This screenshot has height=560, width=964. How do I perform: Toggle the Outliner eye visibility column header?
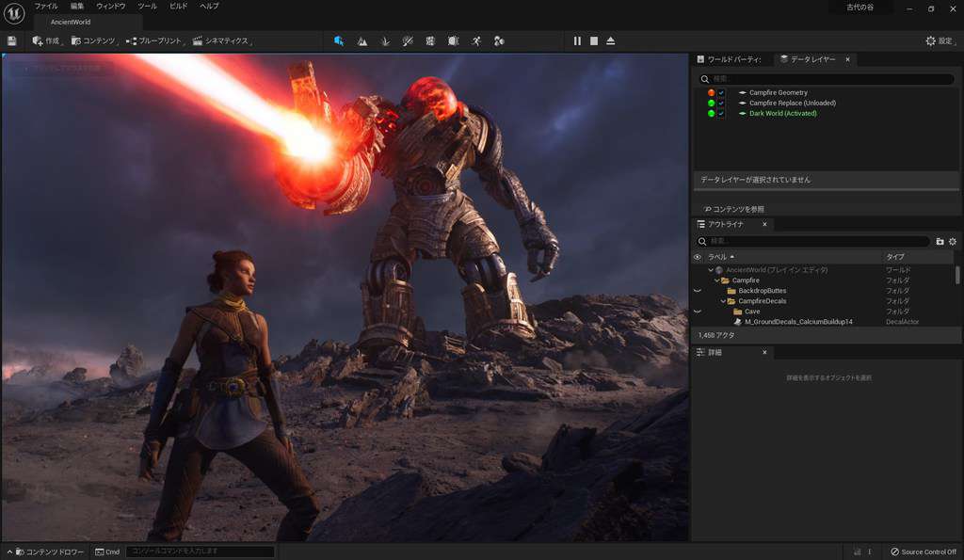pyautogui.click(x=698, y=257)
